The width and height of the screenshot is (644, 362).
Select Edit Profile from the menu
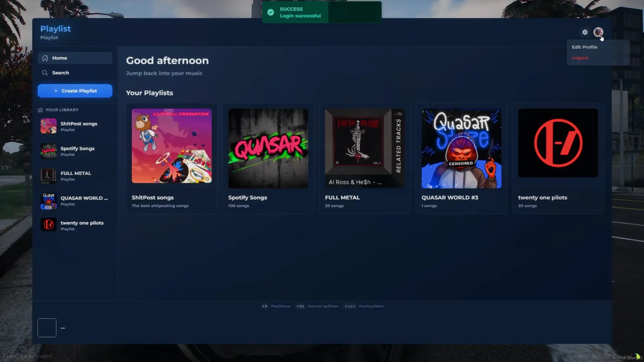(584, 47)
